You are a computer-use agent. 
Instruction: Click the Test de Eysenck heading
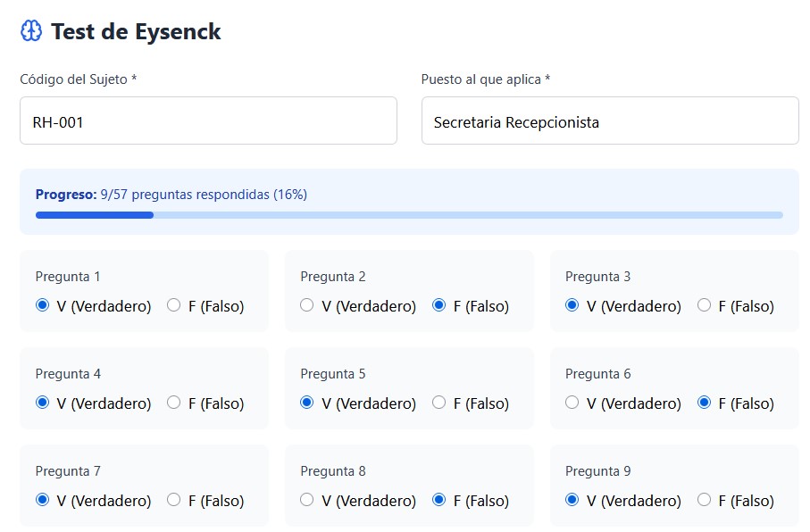[136, 31]
